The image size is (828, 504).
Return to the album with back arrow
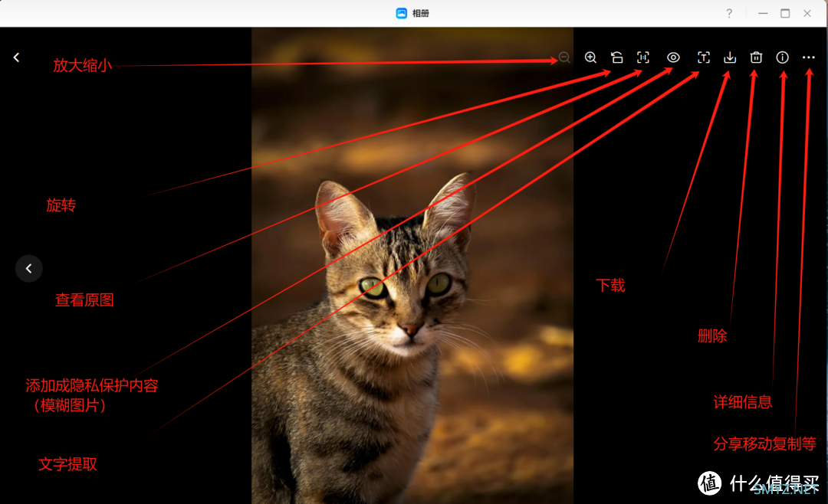coord(16,57)
